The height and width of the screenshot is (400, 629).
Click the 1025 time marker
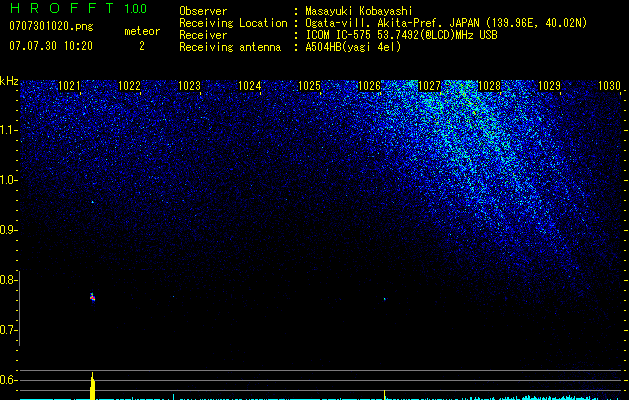pos(310,86)
